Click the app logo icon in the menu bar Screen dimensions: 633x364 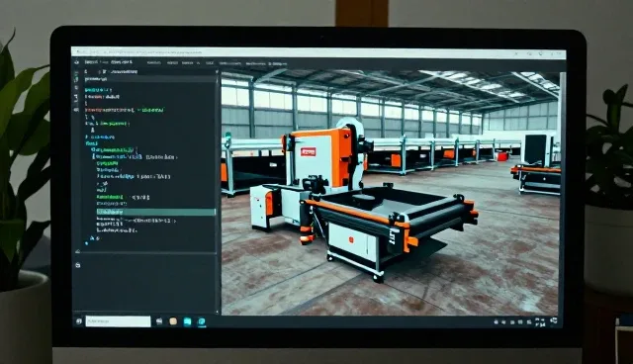(x=77, y=62)
